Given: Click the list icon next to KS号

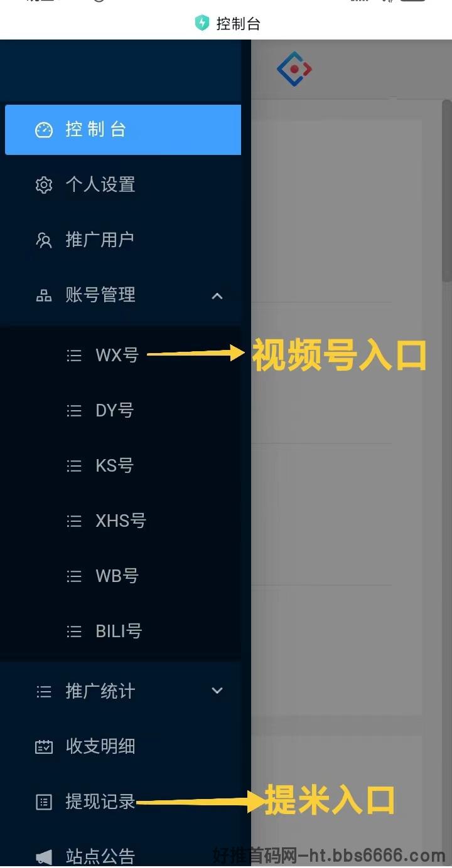Looking at the screenshot, I should [x=74, y=466].
